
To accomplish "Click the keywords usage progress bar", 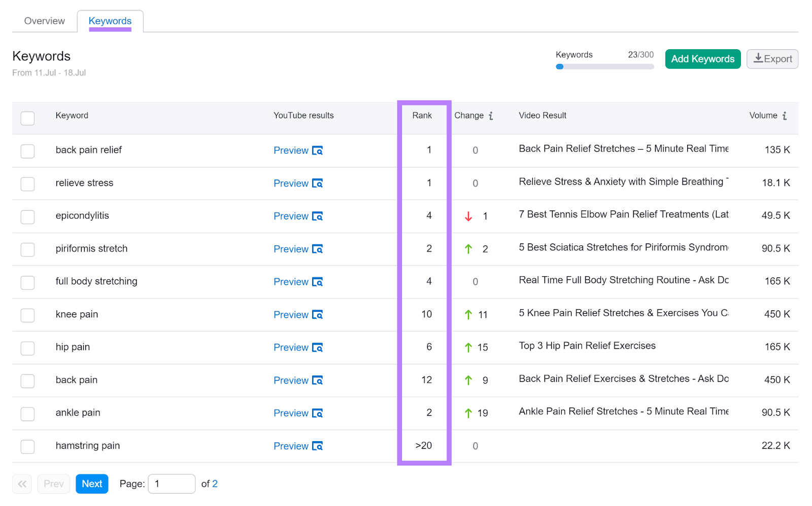I will (x=604, y=66).
